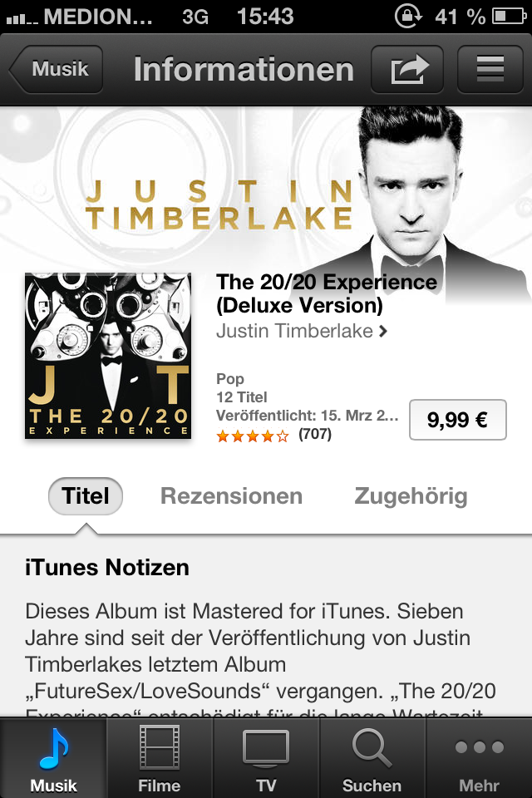Image resolution: width=532 pixels, height=798 pixels.
Task: Open the Filme filmstrip icon
Action: [x=160, y=747]
